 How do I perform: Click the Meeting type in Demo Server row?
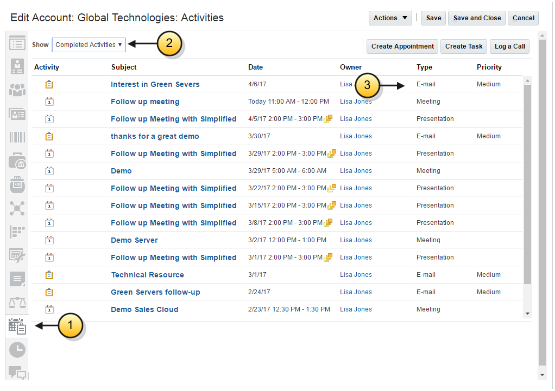pos(428,240)
